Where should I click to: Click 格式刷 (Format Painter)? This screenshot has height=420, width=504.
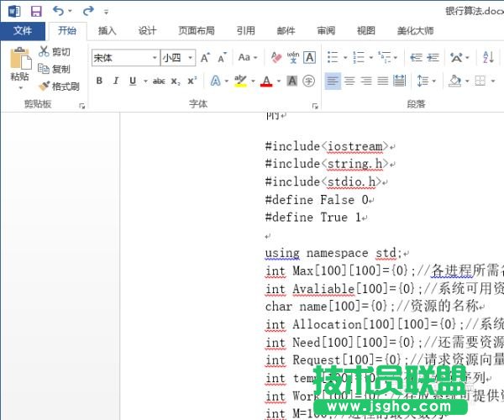click(x=59, y=87)
